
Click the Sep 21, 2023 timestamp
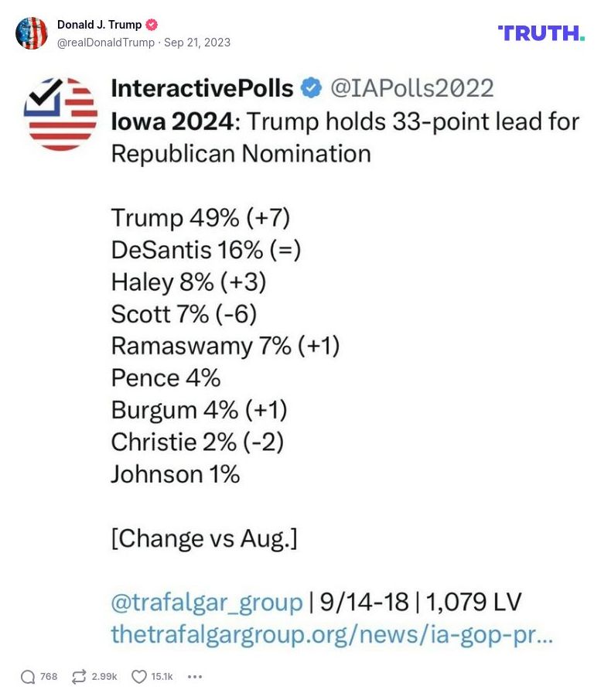coord(197,43)
